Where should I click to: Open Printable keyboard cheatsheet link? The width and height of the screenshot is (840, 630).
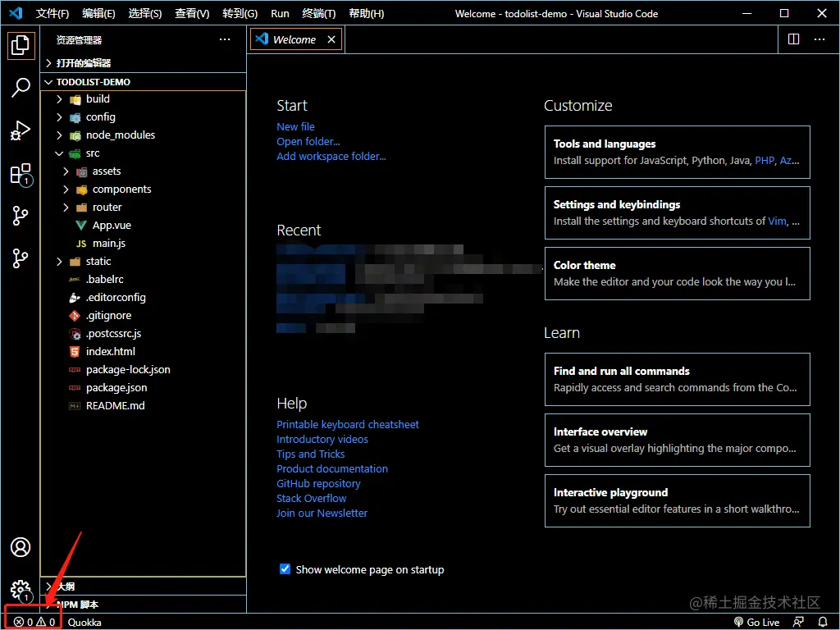point(348,424)
